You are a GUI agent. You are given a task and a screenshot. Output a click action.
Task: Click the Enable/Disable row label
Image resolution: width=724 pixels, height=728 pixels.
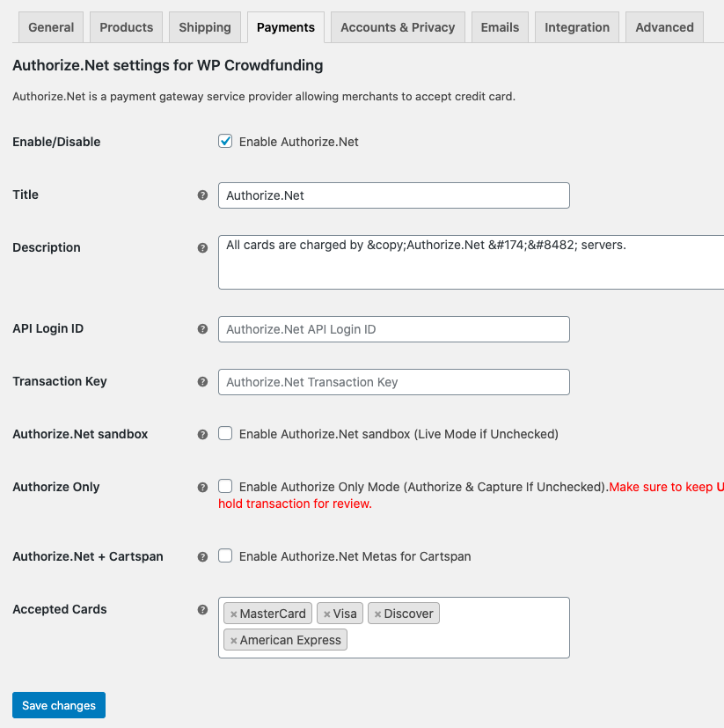click(x=56, y=142)
